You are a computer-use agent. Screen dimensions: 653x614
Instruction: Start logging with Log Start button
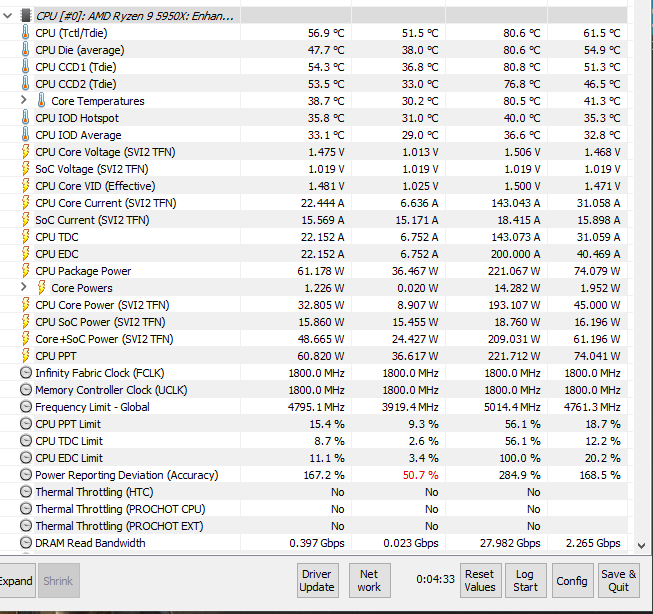coord(525,581)
